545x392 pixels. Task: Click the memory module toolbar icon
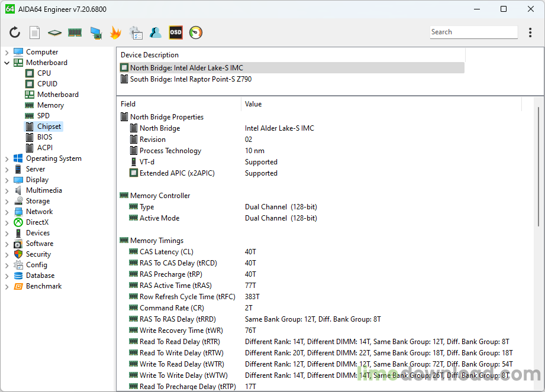pyautogui.click(x=75, y=33)
